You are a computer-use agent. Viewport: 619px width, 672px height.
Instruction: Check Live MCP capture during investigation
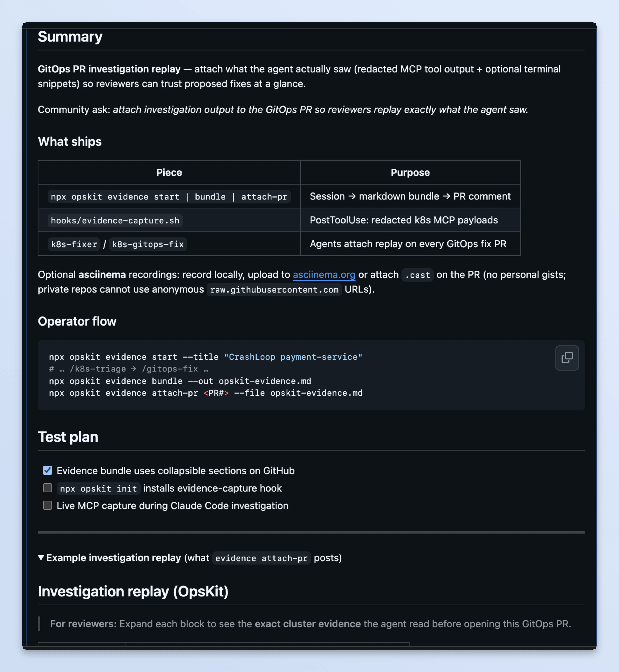(48, 505)
